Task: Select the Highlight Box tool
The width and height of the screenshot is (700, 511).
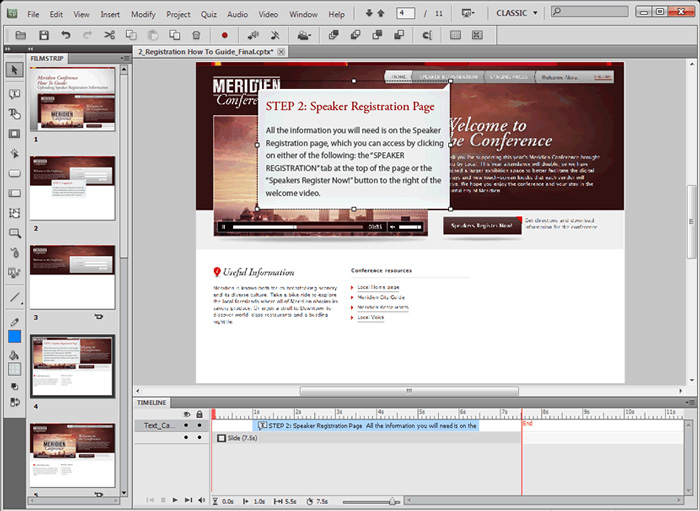Action: tap(14, 133)
